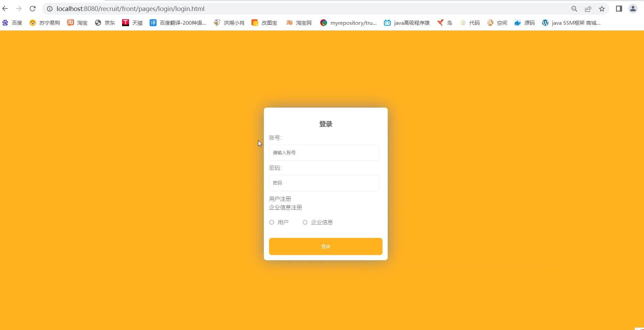Open the 改图宝 bookmark

[265, 23]
